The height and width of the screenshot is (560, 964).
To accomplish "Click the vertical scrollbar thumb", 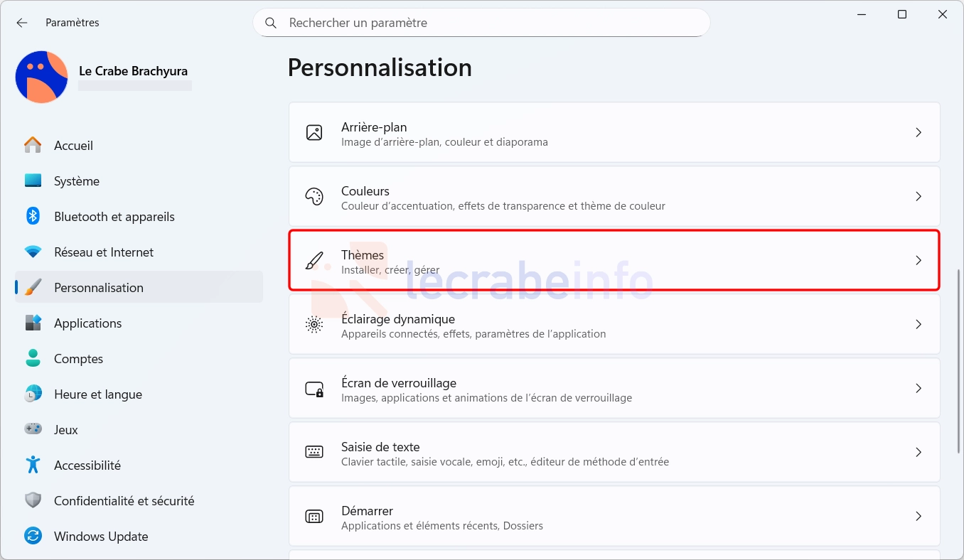I will 960,361.
